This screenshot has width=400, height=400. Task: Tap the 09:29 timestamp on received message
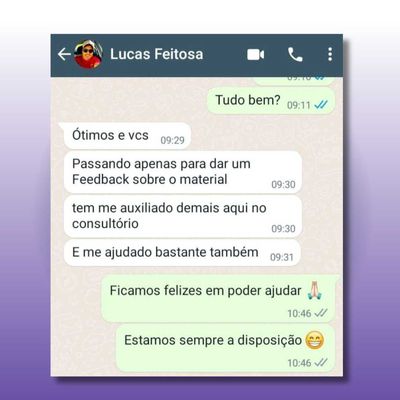click(x=172, y=140)
